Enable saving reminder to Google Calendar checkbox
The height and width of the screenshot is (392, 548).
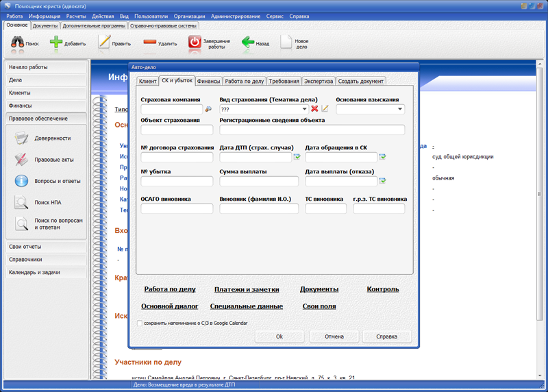[x=140, y=323]
